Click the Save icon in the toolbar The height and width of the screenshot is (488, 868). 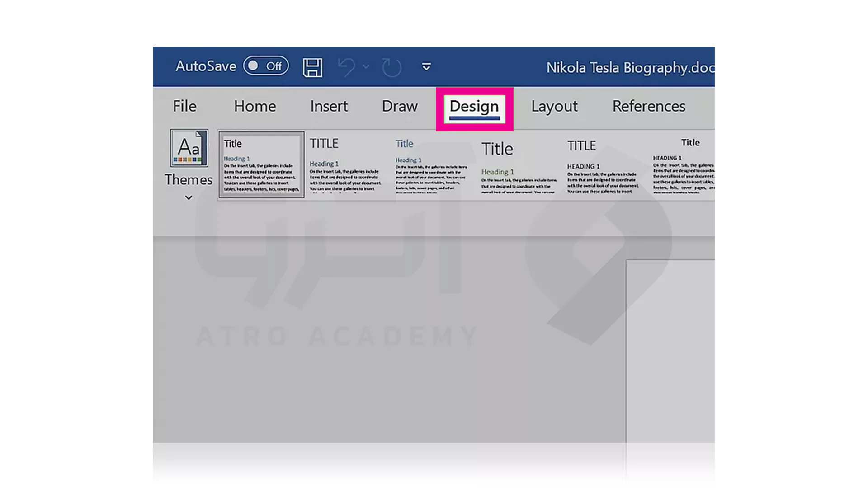click(312, 66)
